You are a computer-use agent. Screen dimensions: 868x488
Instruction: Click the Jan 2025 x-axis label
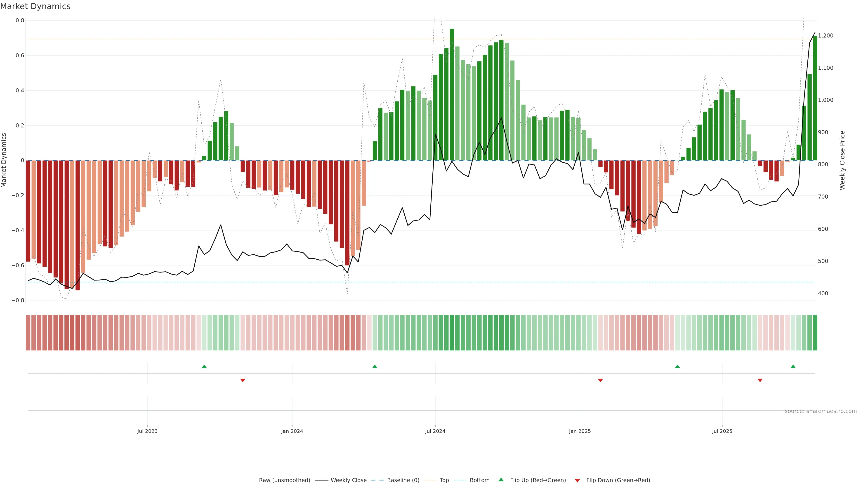click(x=580, y=431)
